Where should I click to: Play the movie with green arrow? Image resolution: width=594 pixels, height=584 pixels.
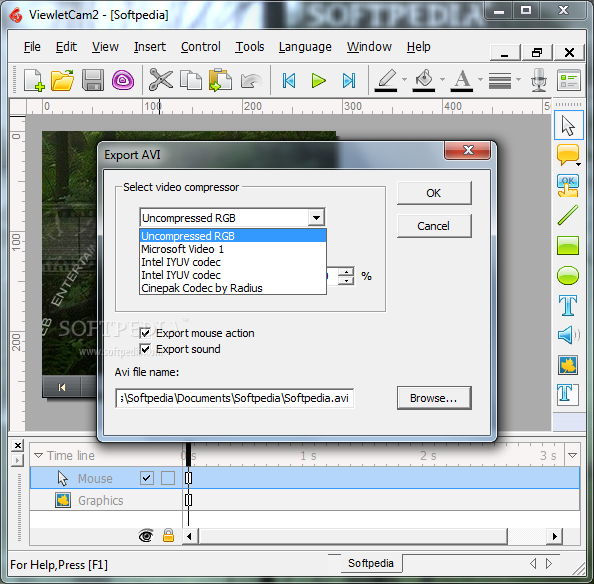click(x=319, y=80)
